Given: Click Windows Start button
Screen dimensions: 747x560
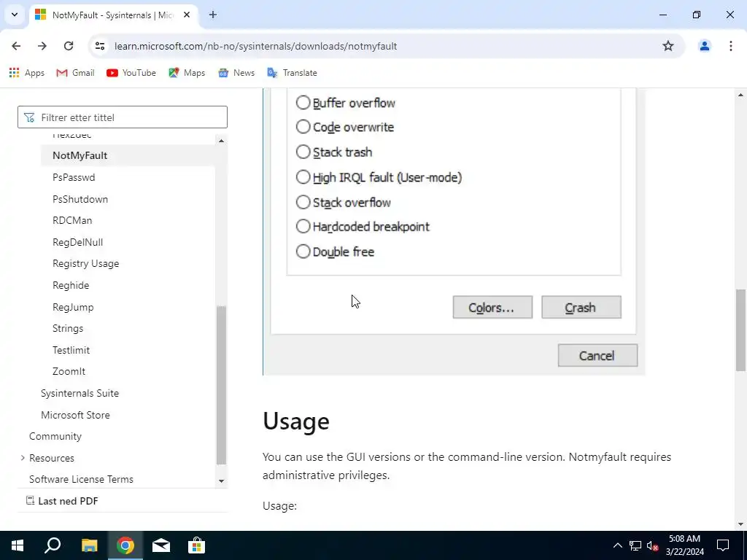Looking at the screenshot, I should 18,545.
